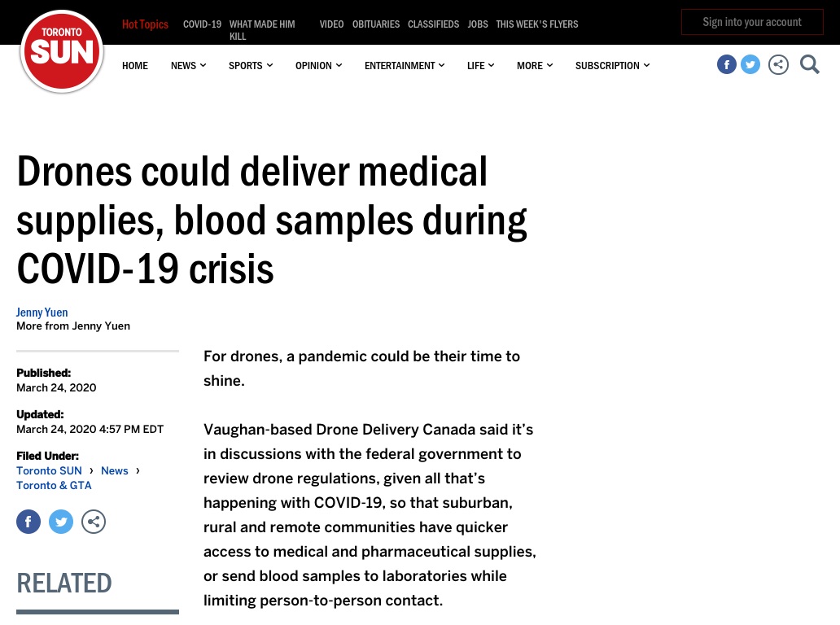Share article via sidebar Facebook icon
Image resolution: width=840 pixels, height=625 pixels.
[x=28, y=522]
